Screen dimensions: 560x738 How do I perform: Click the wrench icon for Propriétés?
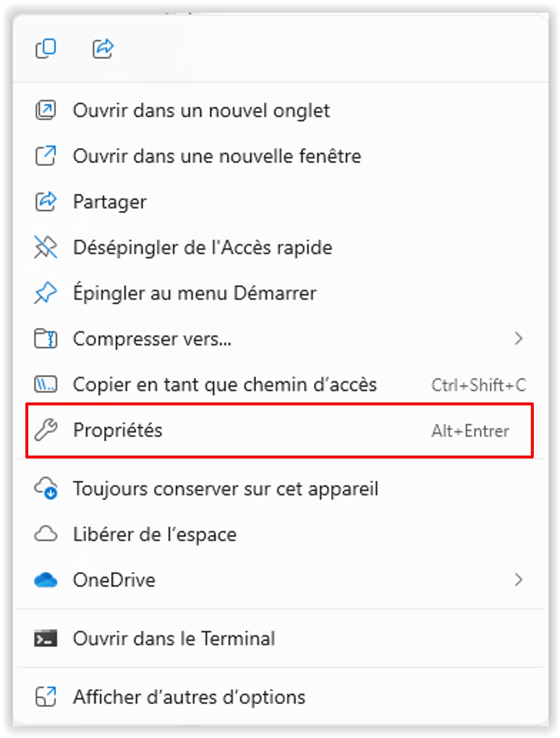point(46,430)
